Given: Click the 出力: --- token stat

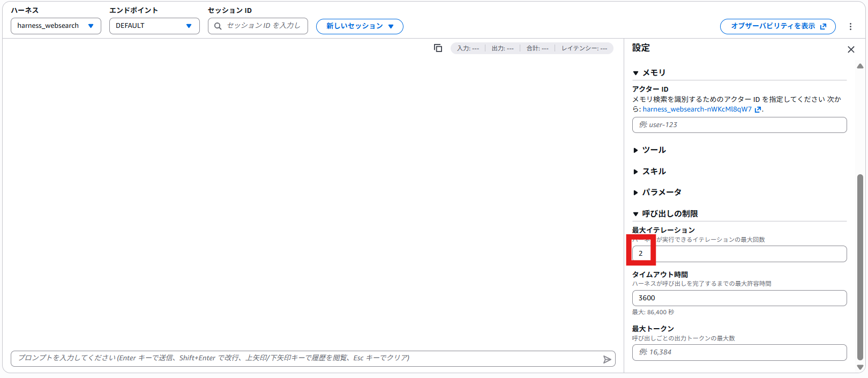Looking at the screenshot, I should click(503, 48).
